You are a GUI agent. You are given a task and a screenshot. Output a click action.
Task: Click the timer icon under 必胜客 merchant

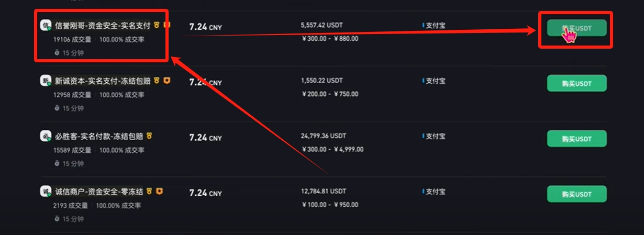coord(57,163)
